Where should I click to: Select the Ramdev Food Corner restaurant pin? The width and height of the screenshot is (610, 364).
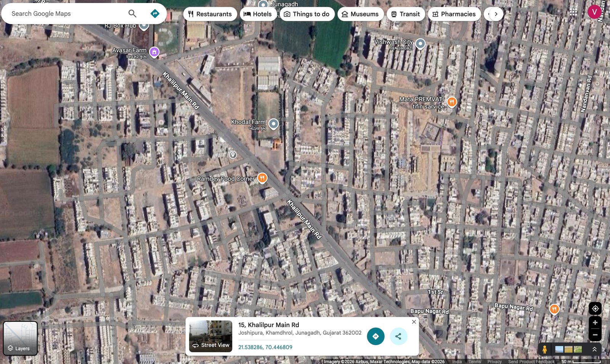262,178
